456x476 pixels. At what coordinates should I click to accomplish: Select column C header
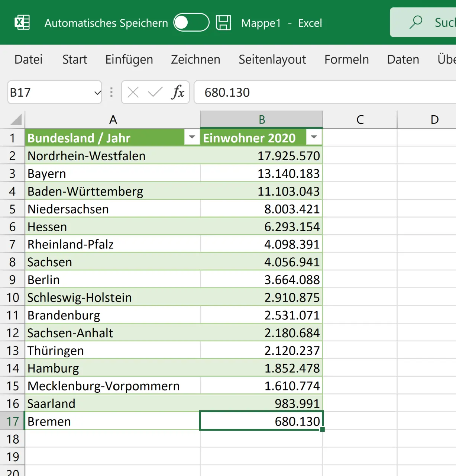[360, 120]
